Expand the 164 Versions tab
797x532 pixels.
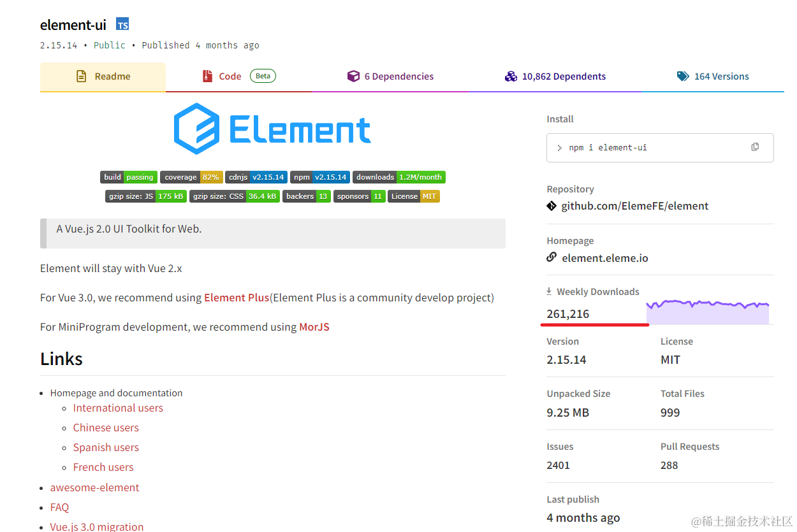click(721, 75)
